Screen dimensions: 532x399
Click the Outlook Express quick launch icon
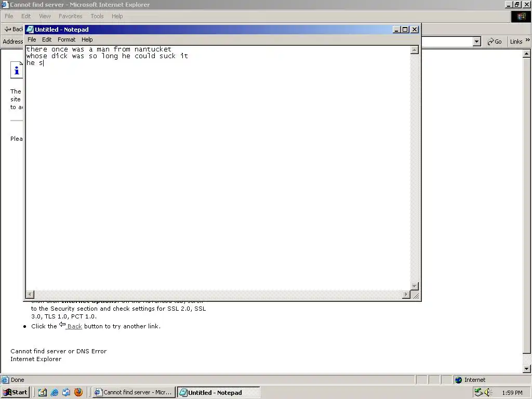click(66, 392)
